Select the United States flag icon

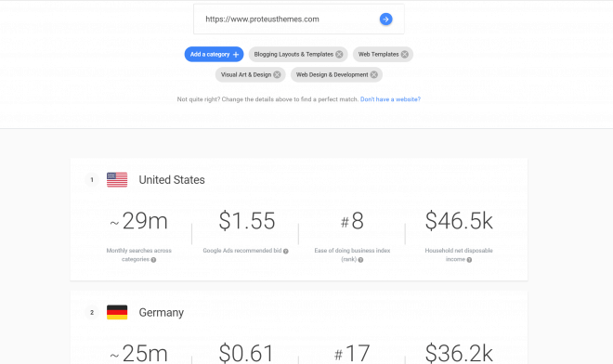click(x=117, y=180)
